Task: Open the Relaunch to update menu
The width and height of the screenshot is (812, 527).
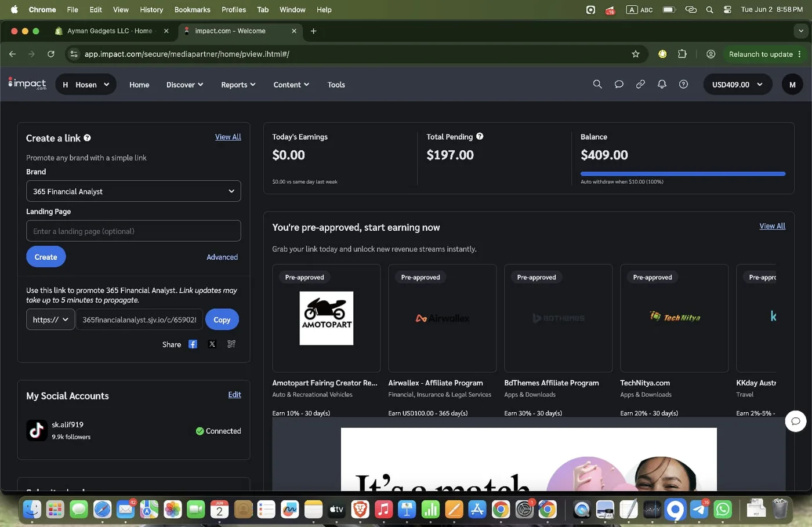Action: coord(764,54)
